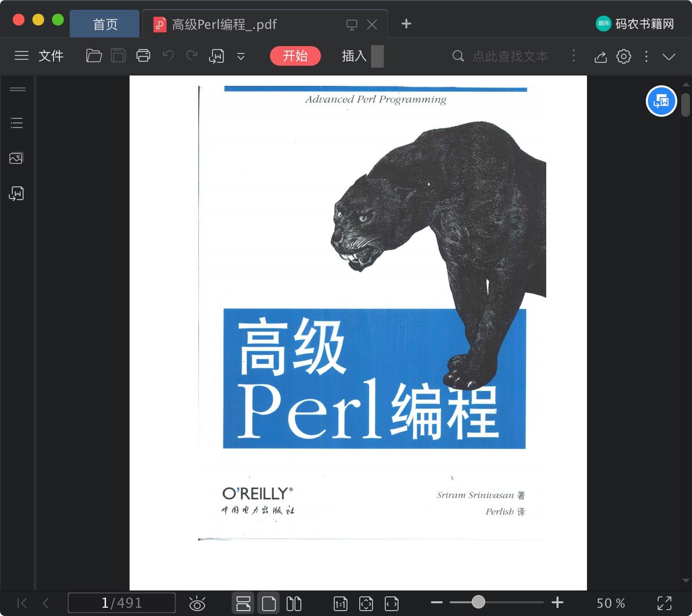Image resolution: width=692 pixels, height=616 pixels.
Task: Click the more options dots after search
Action: click(574, 55)
